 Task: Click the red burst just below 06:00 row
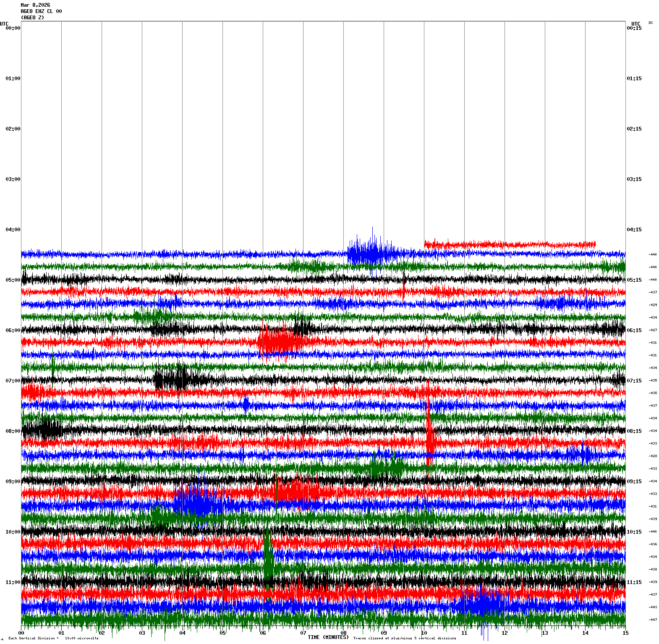[x=279, y=341]
